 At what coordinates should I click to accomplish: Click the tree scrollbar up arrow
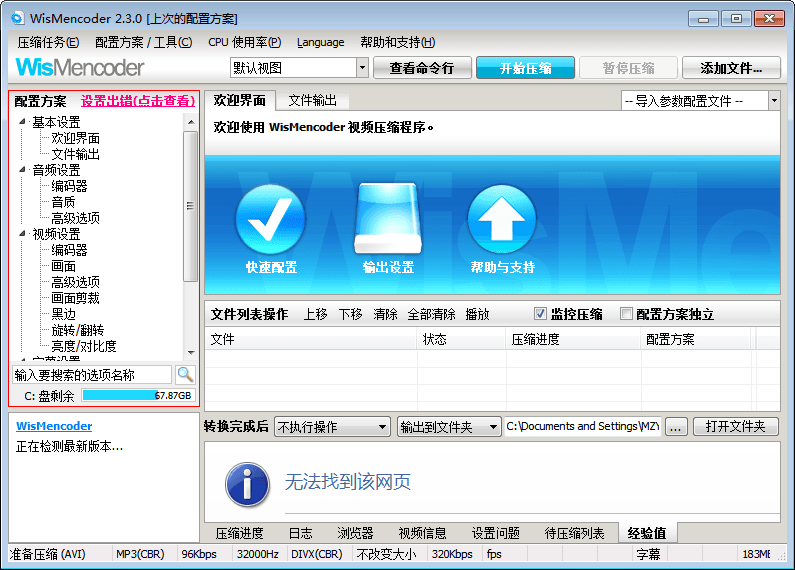pyautogui.click(x=191, y=122)
